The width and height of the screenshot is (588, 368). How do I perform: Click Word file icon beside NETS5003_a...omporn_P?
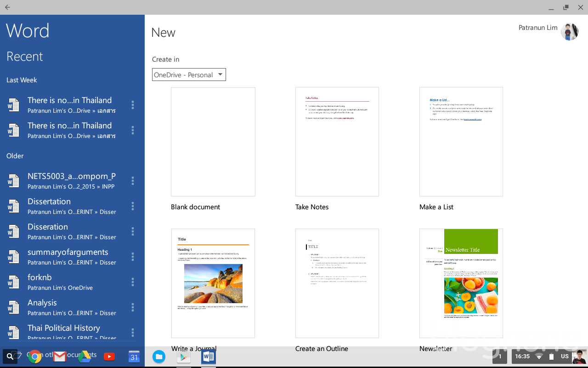[13, 181]
